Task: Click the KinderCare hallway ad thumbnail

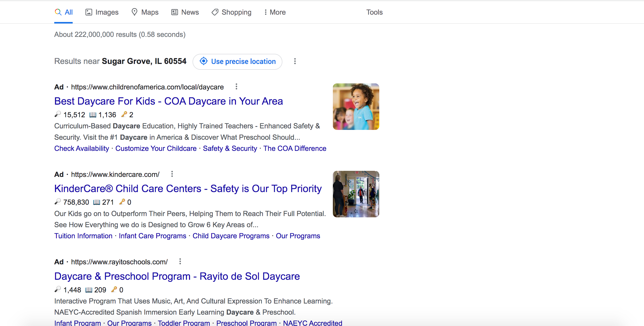Action: [x=356, y=194]
